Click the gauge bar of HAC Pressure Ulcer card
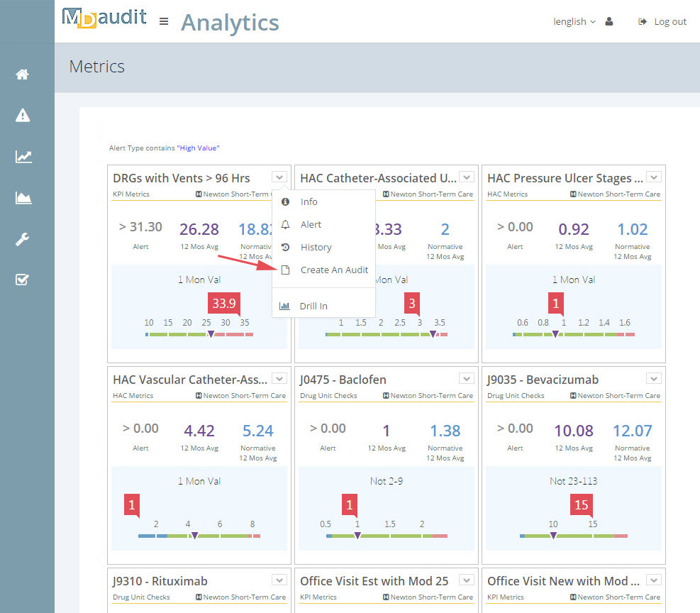The width and height of the screenshot is (700, 613). coord(574,334)
